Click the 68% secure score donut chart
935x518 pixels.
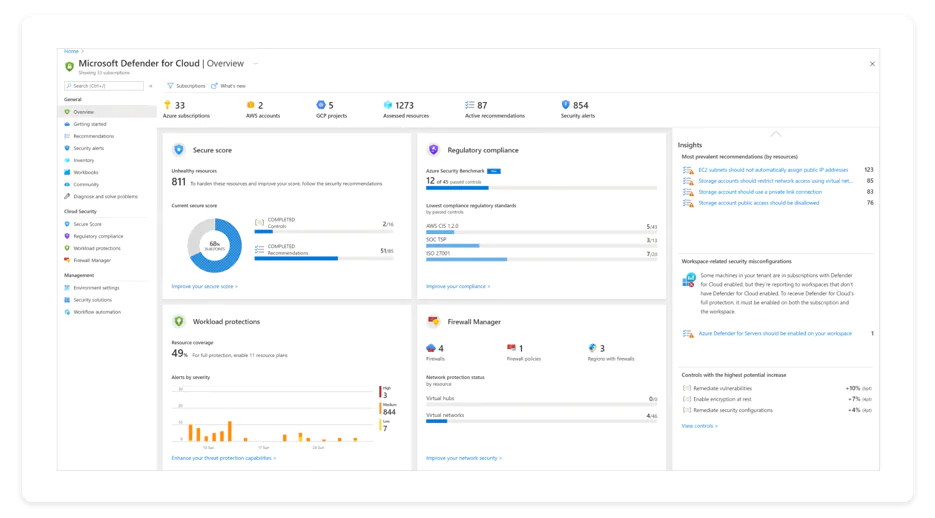(215, 245)
